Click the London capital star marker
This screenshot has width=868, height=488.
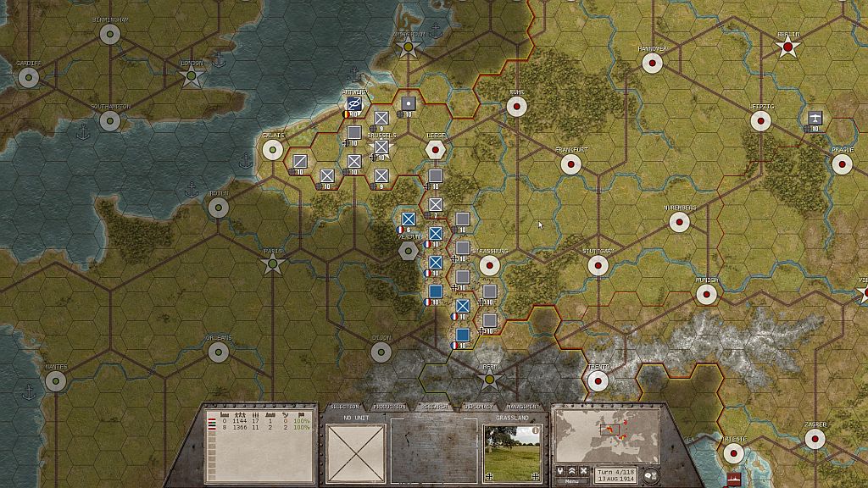coord(192,75)
